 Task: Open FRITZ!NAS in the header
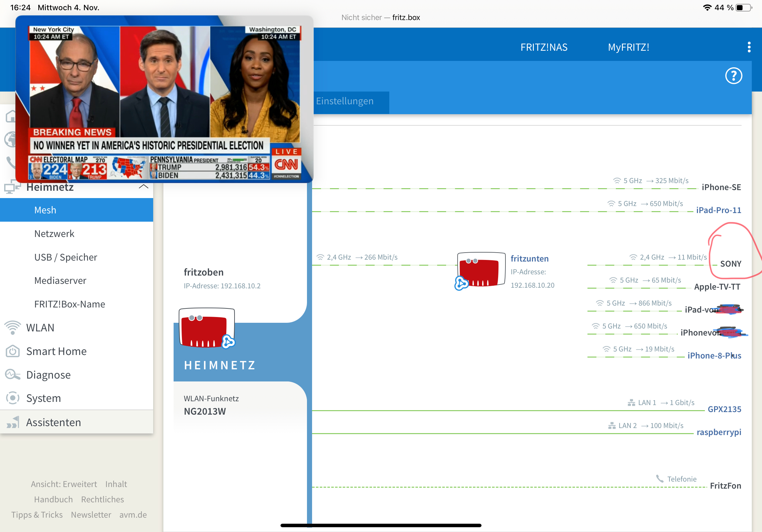coord(544,48)
